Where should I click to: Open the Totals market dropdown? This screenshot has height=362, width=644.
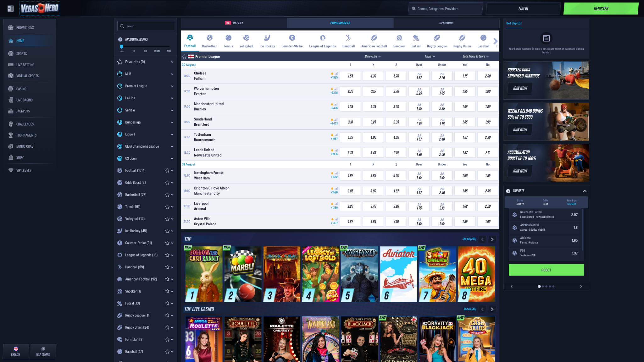tap(430, 57)
